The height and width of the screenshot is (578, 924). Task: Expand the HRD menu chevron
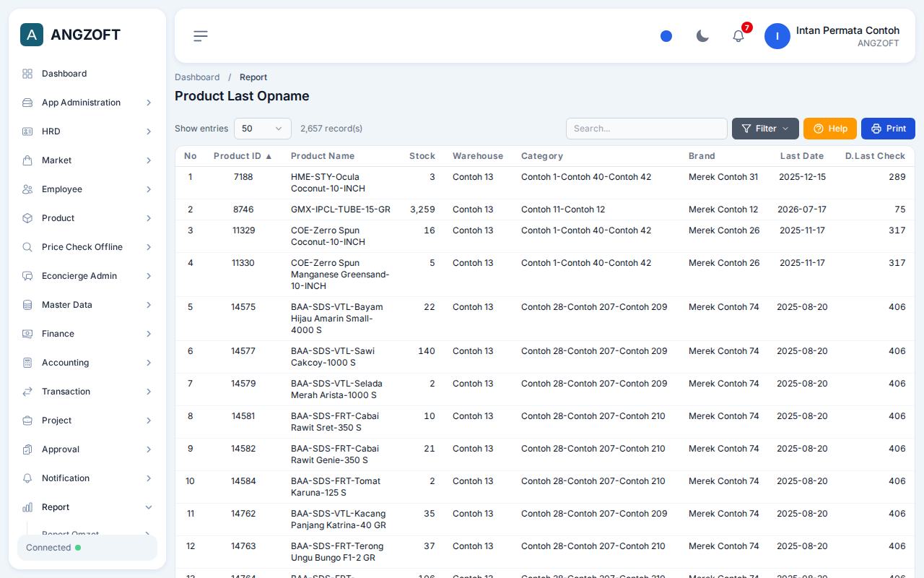point(149,131)
